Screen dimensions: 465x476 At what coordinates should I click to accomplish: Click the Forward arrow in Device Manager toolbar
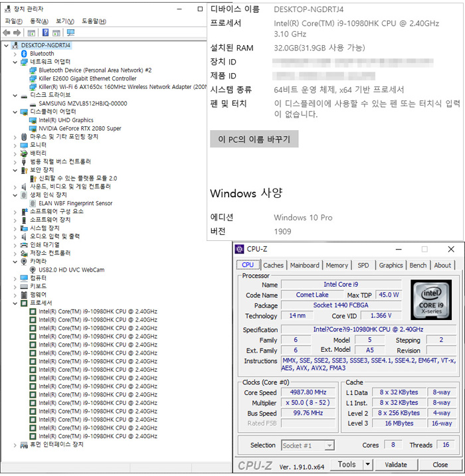17,33
